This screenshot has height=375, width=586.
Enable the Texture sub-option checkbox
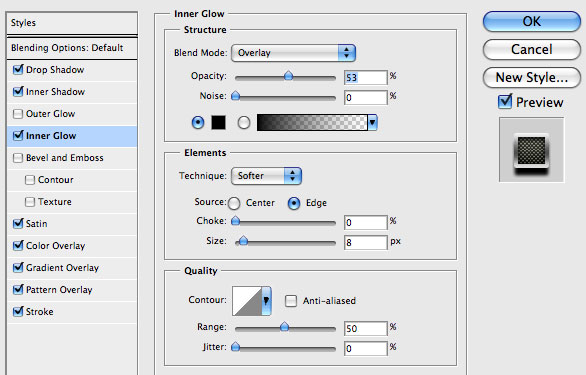coord(30,202)
